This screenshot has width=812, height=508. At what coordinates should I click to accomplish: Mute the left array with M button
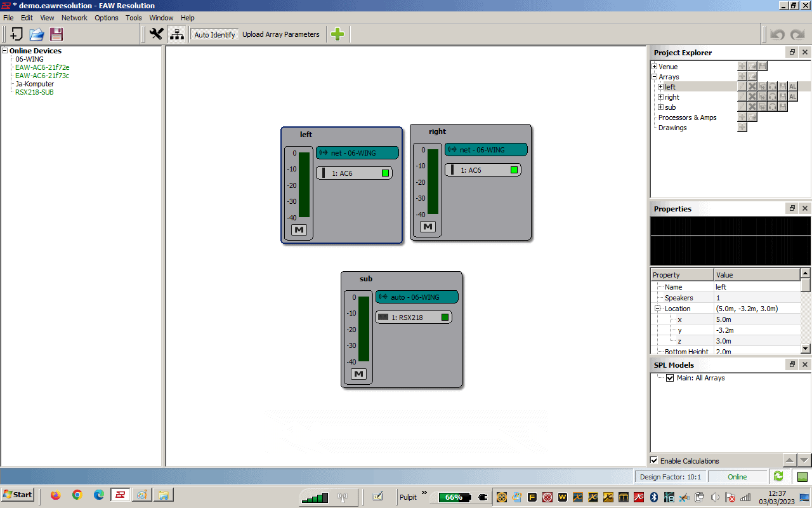(x=299, y=230)
